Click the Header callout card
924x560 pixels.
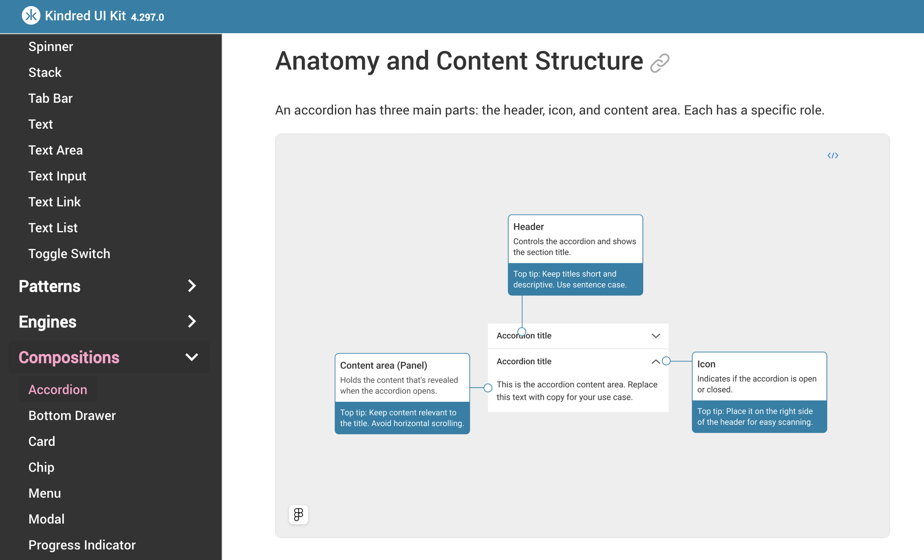coord(575,255)
